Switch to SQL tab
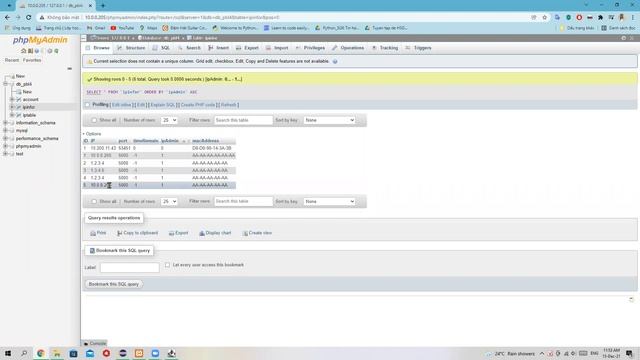Screen dimensions: 640x360 (161, 48)
